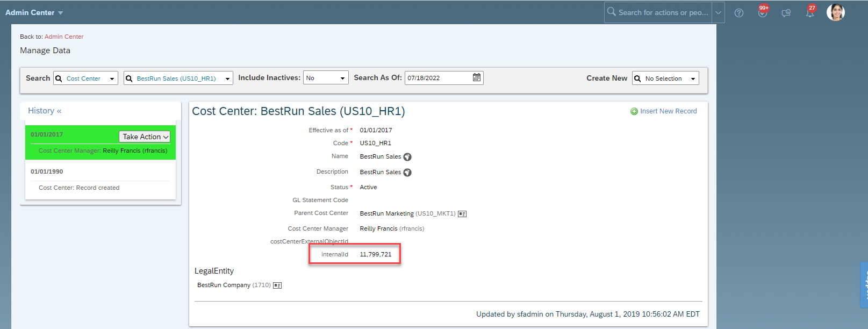This screenshot has width=868, height=329.
Task: Click the code value US10_HR1
Action: (x=376, y=143)
